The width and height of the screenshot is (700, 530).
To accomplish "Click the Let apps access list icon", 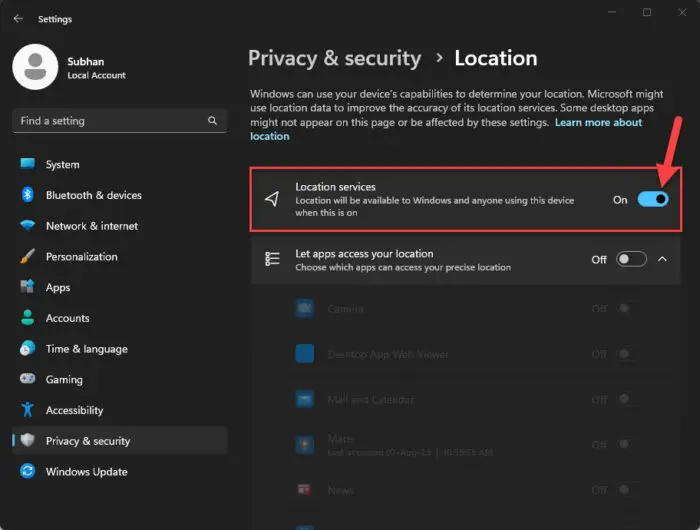I will (272, 259).
